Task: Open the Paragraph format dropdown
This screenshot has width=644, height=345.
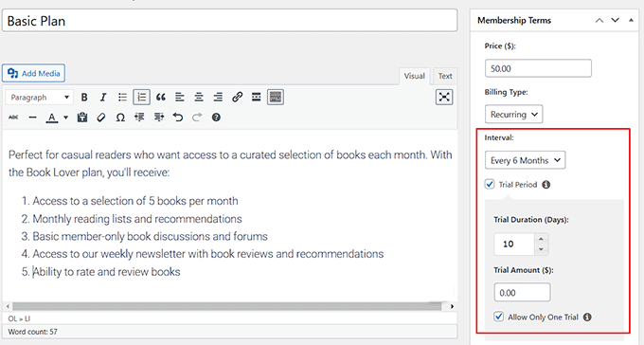Action: coord(40,98)
